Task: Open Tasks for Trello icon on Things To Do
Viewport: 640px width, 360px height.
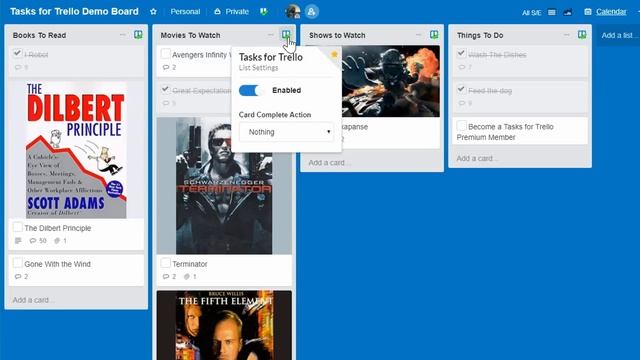Action: coord(582,35)
